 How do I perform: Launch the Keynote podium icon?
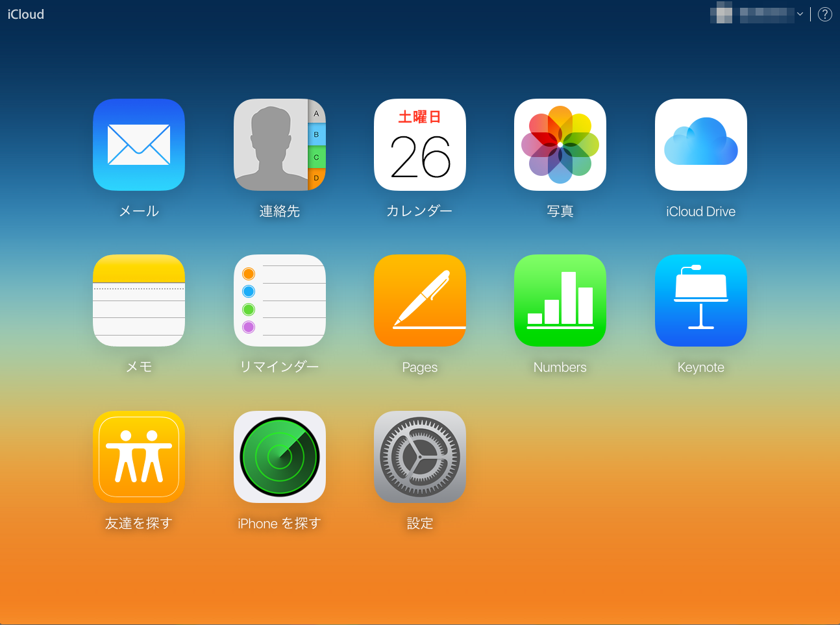click(x=701, y=300)
